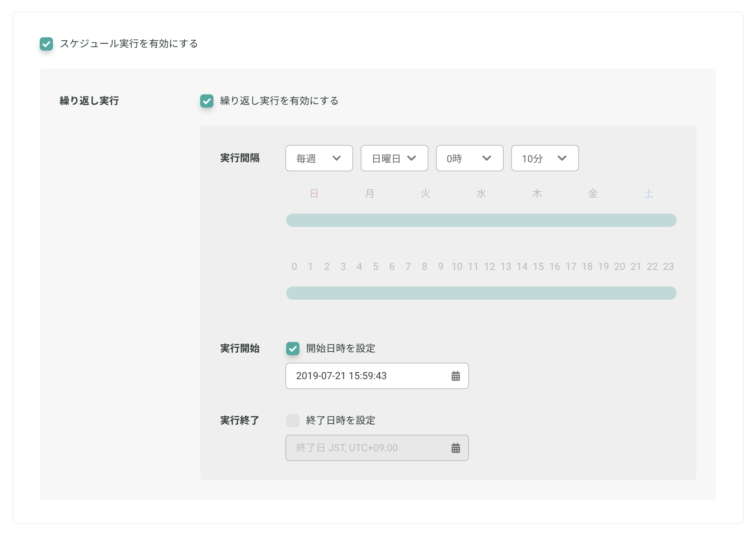Click the 水 Wednesday label
The height and width of the screenshot is (534, 756).
pyautogui.click(x=481, y=194)
